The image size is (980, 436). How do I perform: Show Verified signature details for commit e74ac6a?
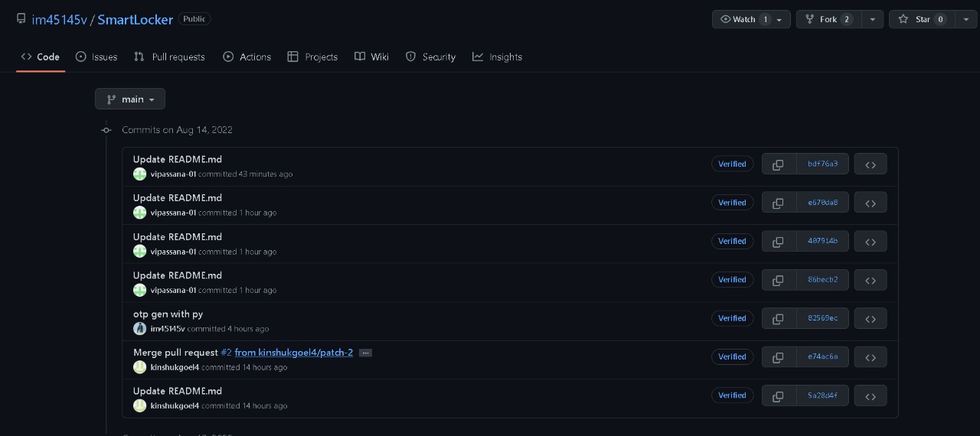[732, 357]
